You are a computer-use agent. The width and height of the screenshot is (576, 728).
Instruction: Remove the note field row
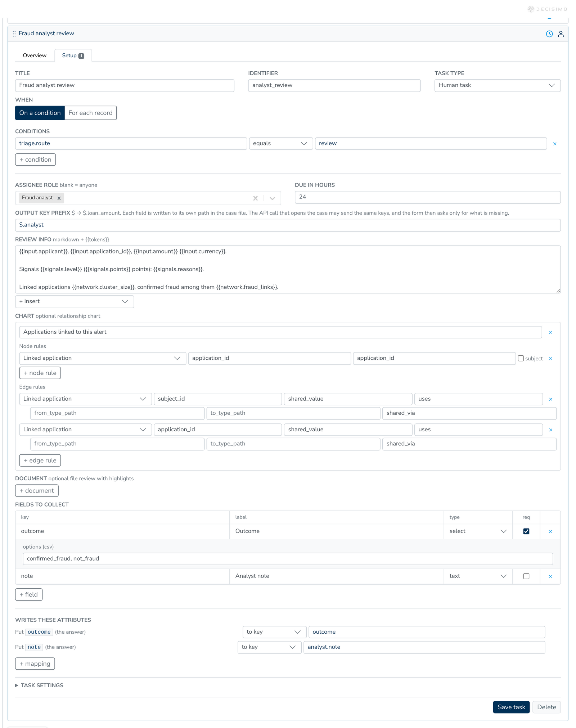click(x=550, y=576)
